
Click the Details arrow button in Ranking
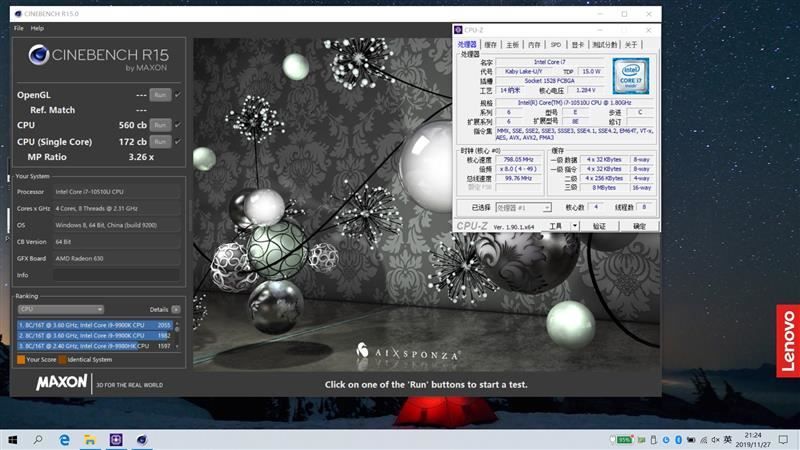coord(176,309)
